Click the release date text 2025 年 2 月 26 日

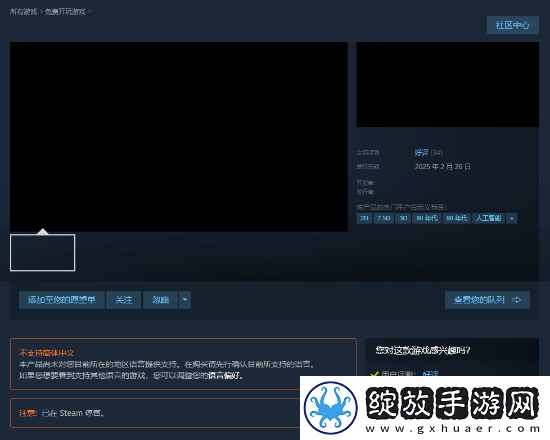point(443,167)
